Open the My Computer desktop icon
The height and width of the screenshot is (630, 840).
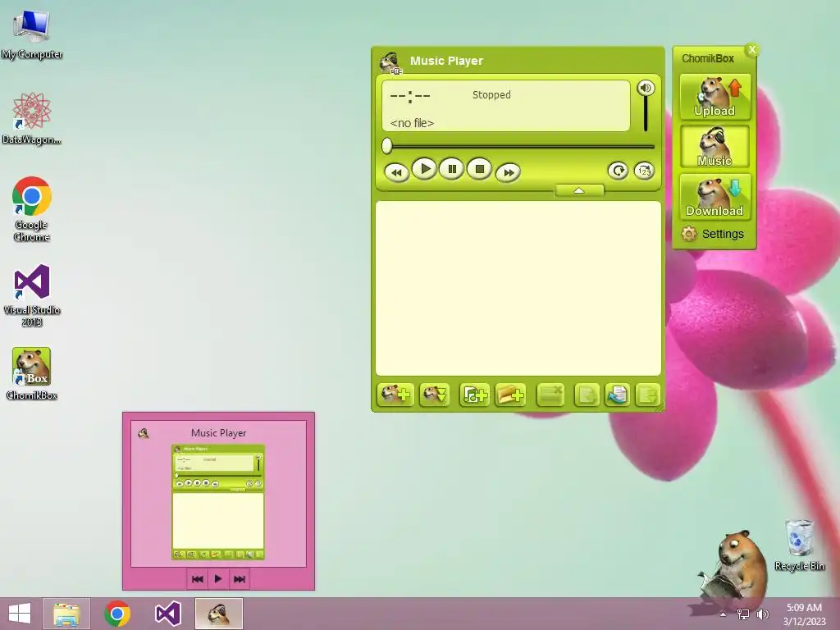[32, 34]
